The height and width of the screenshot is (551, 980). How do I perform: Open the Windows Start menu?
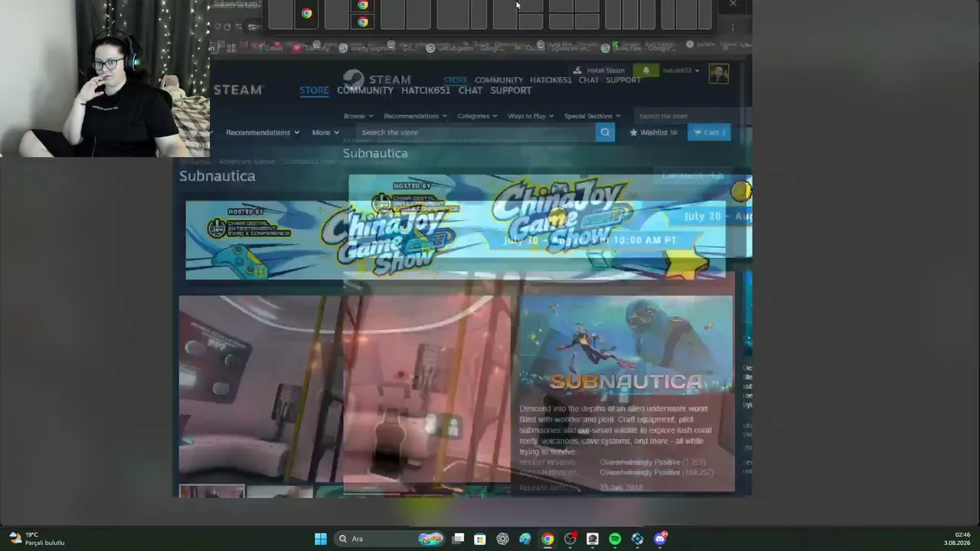pyautogui.click(x=321, y=539)
